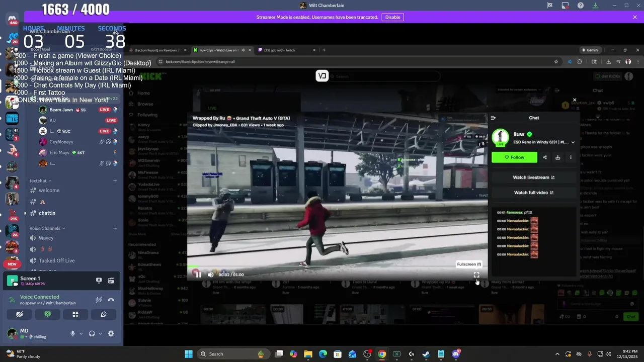The image size is (644, 362).
Task: Disable Streamer Mode in purple banner
Action: coord(392,17)
